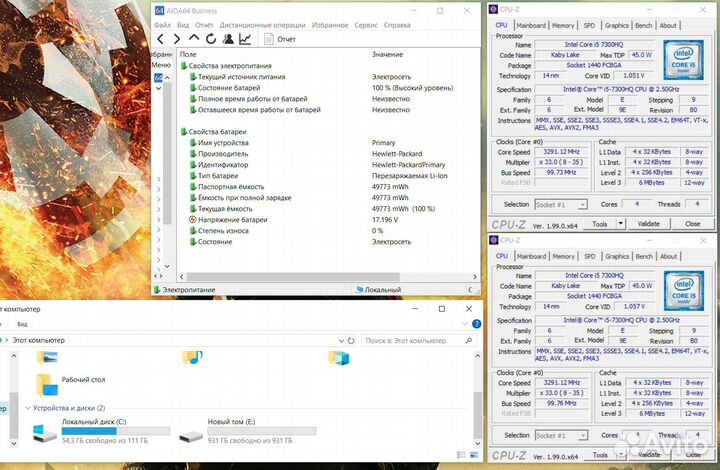This screenshot has height=470, width=720.
Task: Click the Tools button in the upper CPU-Z window
Action: coord(599,224)
